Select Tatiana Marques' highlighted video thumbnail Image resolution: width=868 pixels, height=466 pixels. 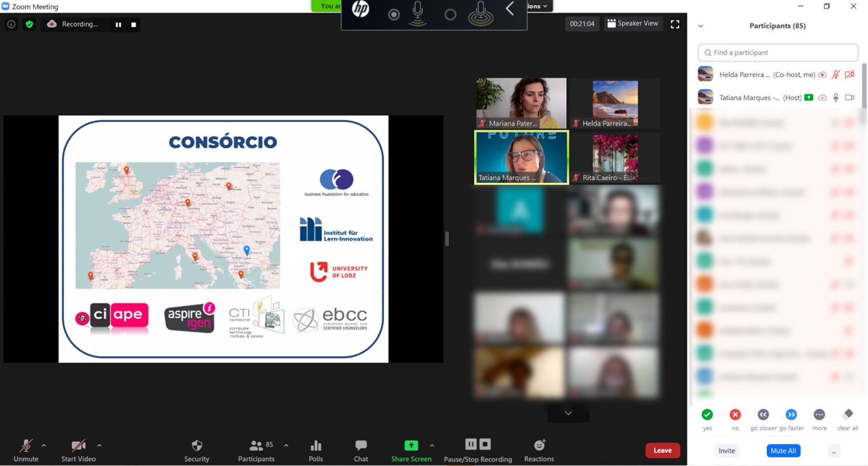(x=521, y=157)
